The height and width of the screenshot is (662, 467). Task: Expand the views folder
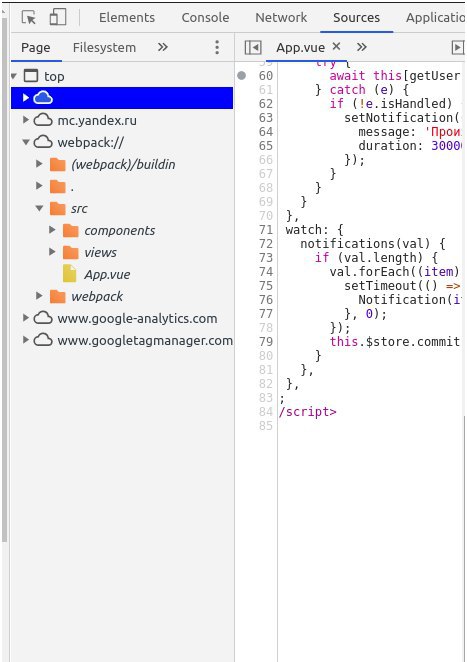(x=52, y=252)
